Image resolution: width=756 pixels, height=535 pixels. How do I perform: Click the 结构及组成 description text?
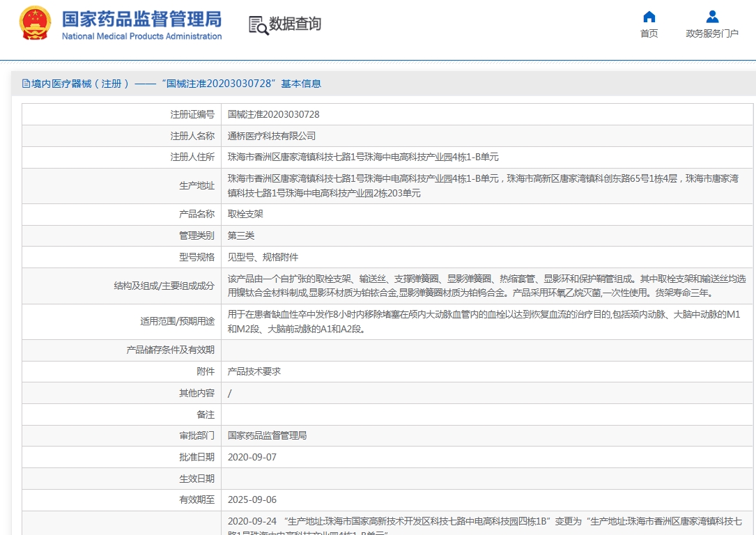click(486, 286)
